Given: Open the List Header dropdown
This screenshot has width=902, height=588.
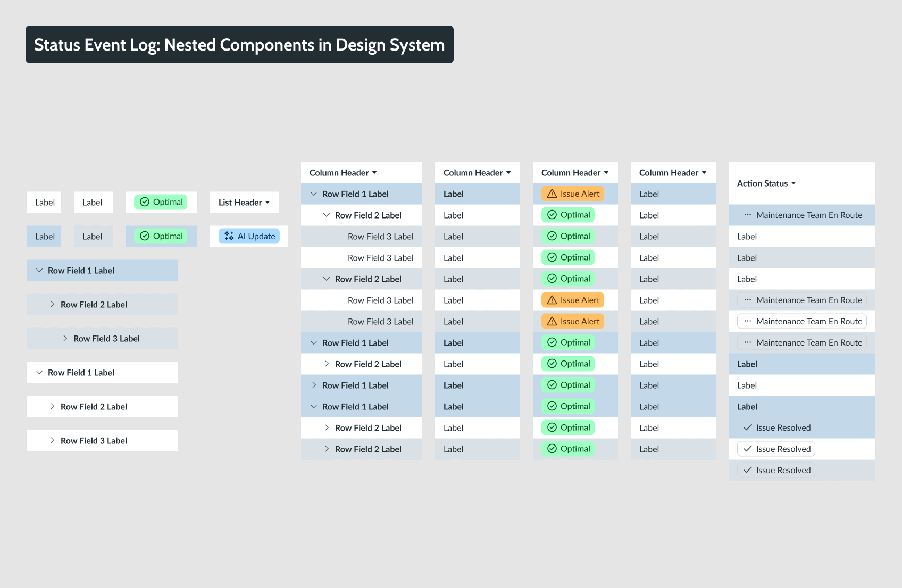Looking at the screenshot, I should [244, 203].
